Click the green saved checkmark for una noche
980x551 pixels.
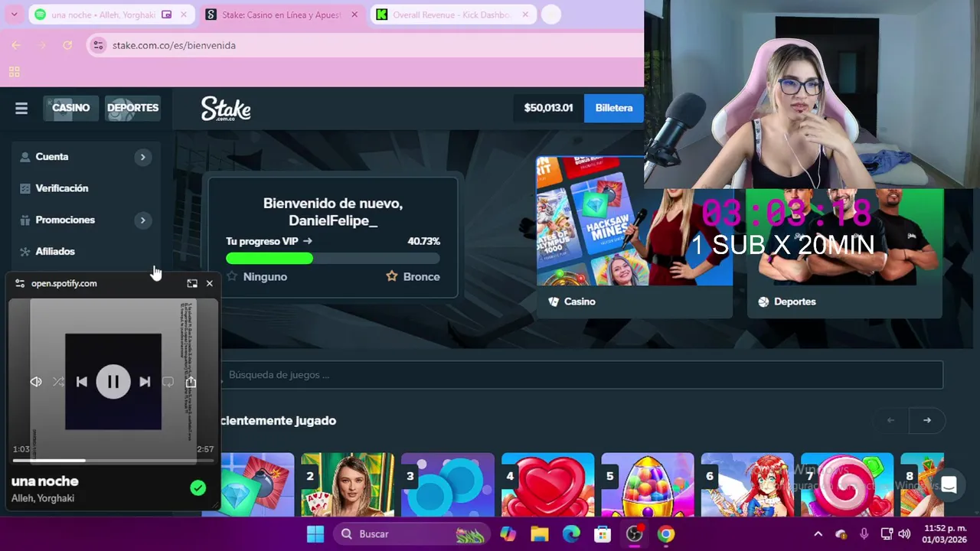click(x=198, y=487)
